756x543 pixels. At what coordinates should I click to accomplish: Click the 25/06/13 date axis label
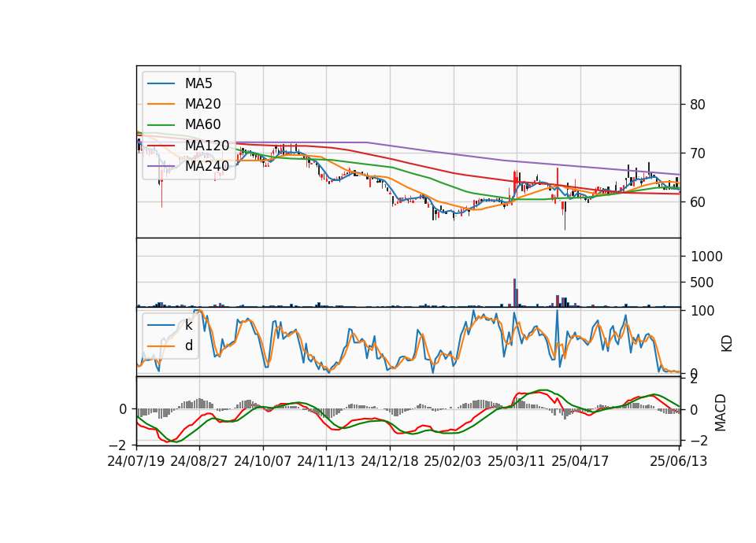(x=679, y=461)
